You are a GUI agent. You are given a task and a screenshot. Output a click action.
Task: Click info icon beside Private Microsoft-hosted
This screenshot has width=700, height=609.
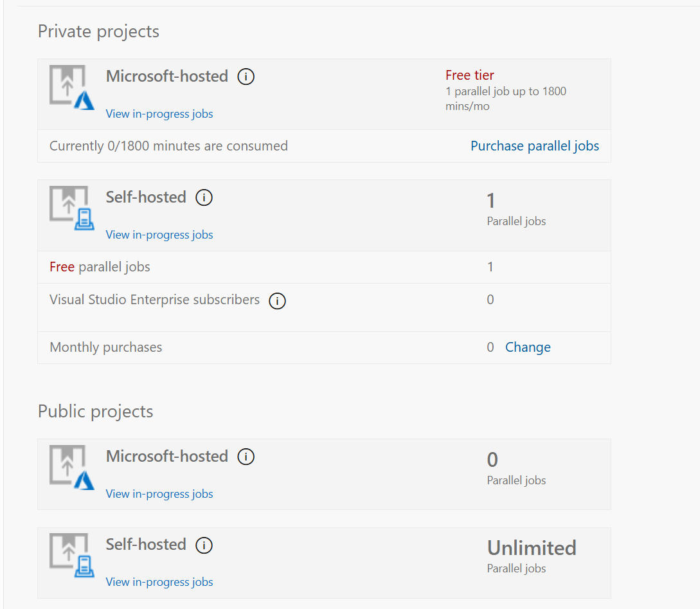point(246,77)
